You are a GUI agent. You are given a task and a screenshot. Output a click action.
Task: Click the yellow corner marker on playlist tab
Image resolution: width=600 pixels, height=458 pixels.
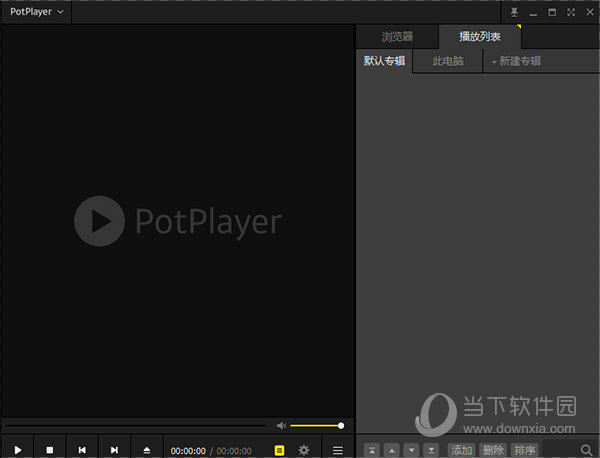coord(519,26)
